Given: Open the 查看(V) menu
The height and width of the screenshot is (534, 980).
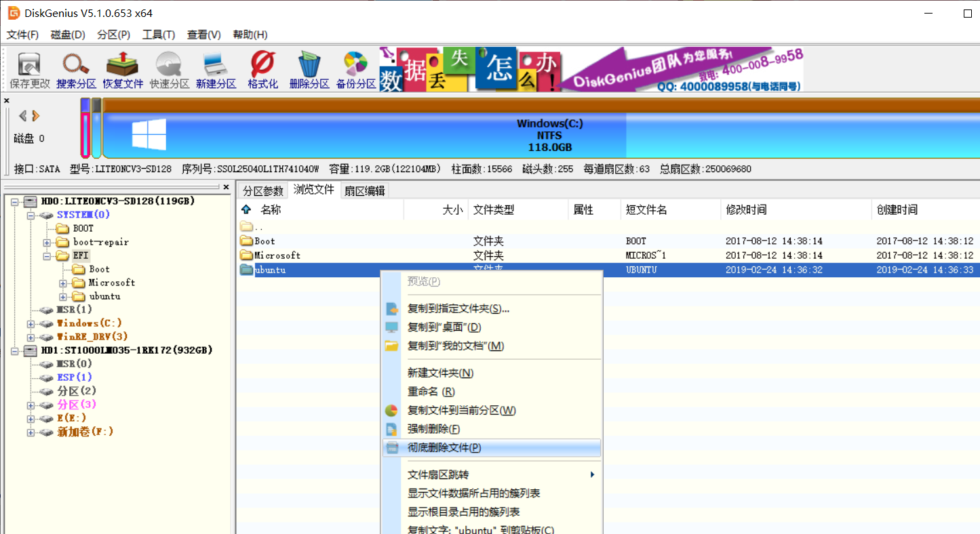Looking at the screenshot, I should tap(203, 35).
